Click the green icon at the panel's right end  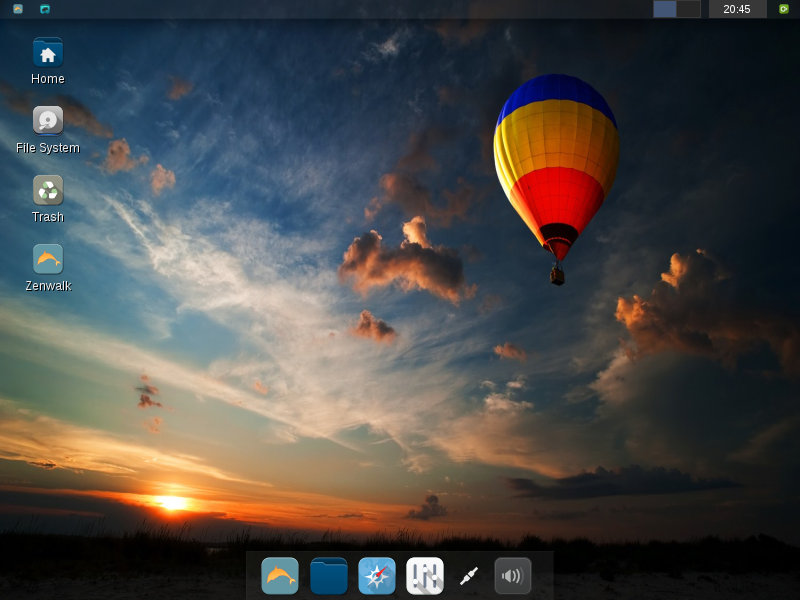[x=784, y=9]
